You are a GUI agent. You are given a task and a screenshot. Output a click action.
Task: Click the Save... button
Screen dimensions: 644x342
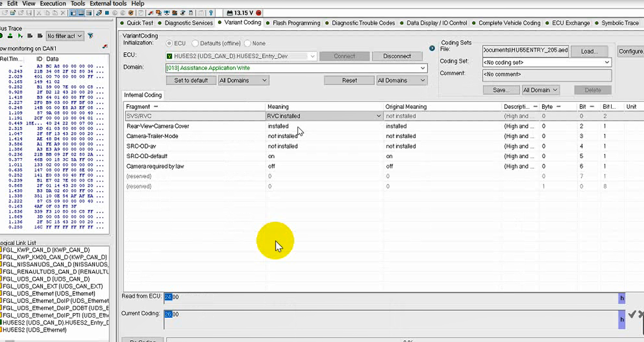click(501, 90)
